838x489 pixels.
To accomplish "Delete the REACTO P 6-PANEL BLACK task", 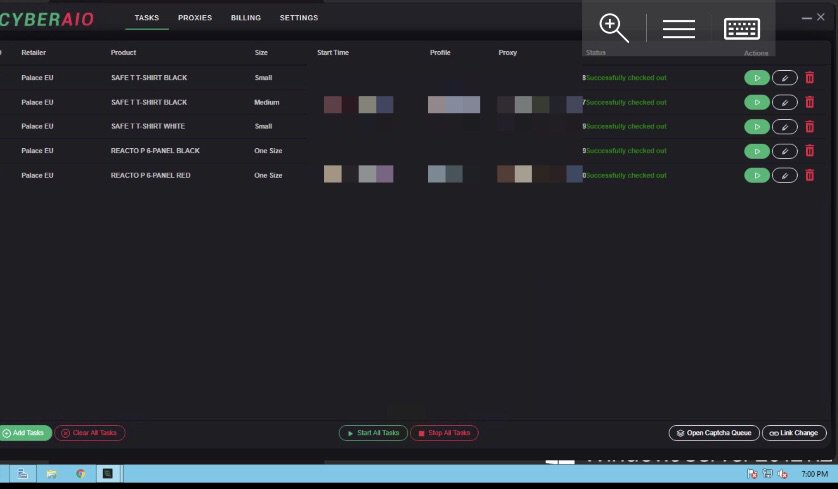I will pyautogui.click(x=810, y=151).
